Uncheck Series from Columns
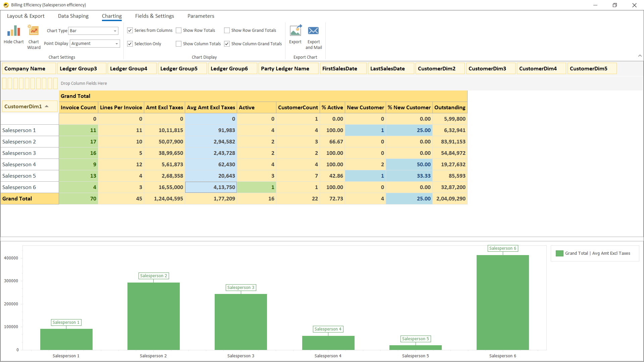Viewport: 644px width, 362px height. point(130,30)
